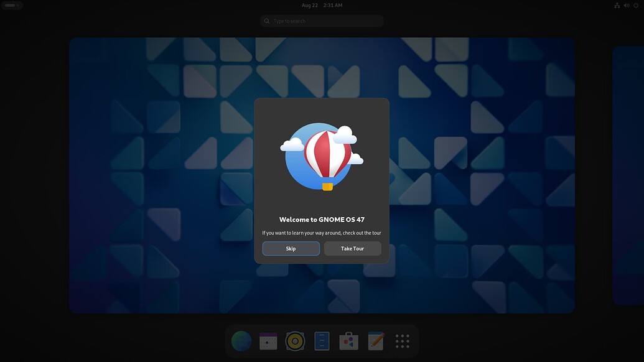
Task: Open the Music app with the speaker icon
Action: [295, 340]
